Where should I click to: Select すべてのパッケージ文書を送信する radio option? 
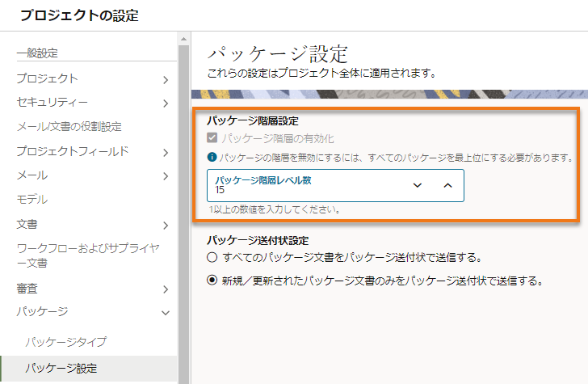coord(212,257)
